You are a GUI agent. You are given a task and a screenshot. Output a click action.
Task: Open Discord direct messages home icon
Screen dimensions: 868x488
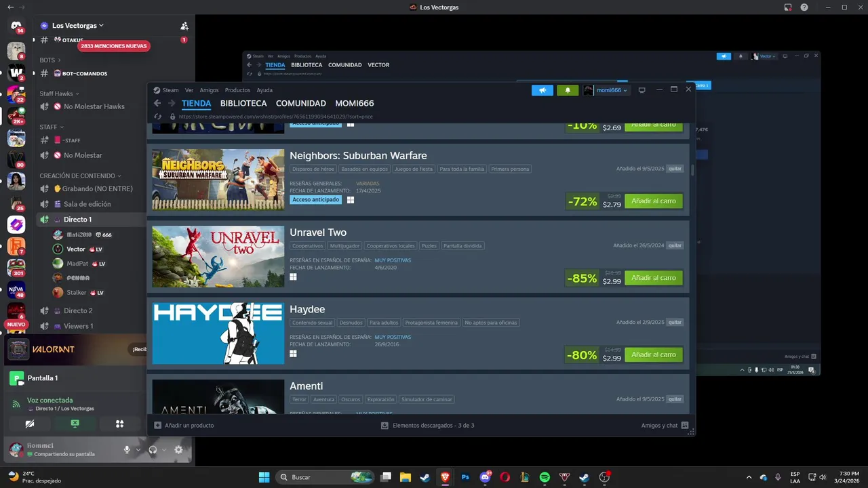(16, 26)
